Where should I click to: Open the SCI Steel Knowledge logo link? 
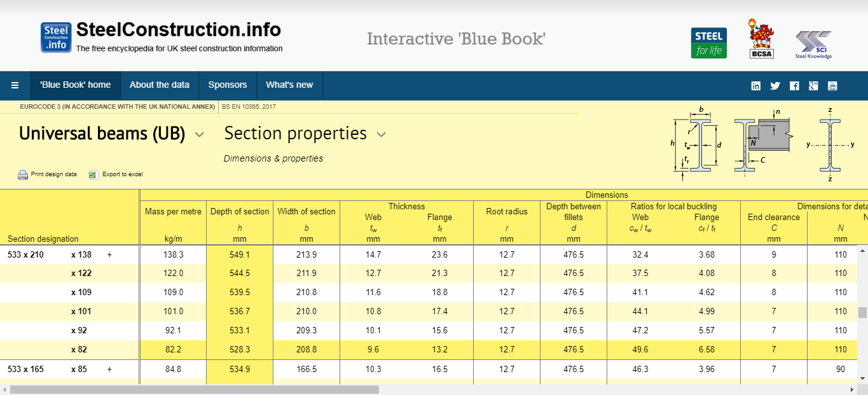pos(813,45)
